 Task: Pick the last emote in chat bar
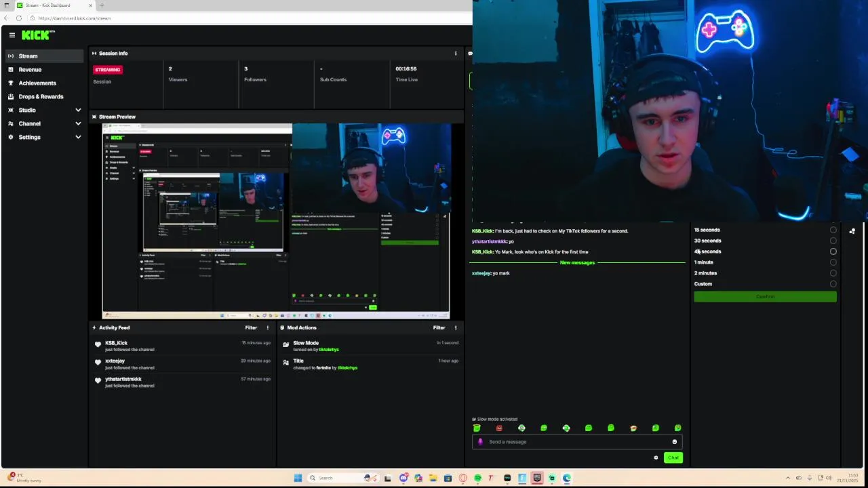point(677,428)
